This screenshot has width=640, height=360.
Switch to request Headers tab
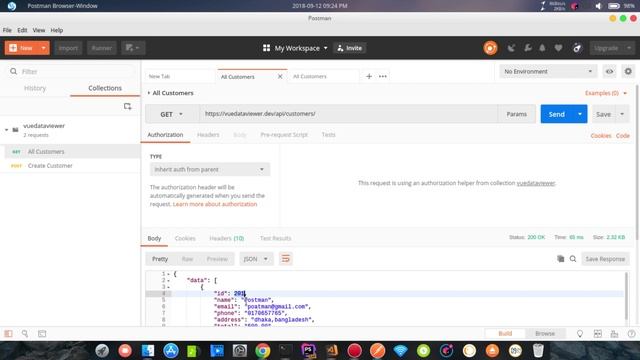pos(208,135)
